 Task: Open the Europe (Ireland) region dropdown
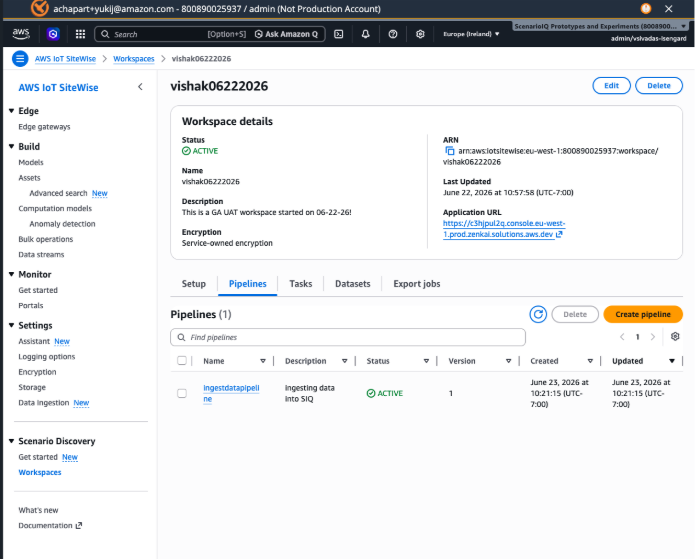click(x=471, y=34)
